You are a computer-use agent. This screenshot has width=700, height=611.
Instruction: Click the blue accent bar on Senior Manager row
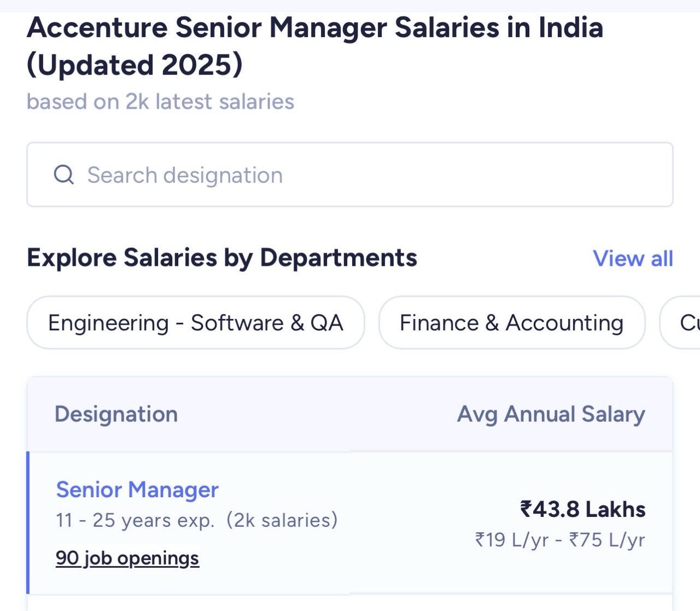28,523
